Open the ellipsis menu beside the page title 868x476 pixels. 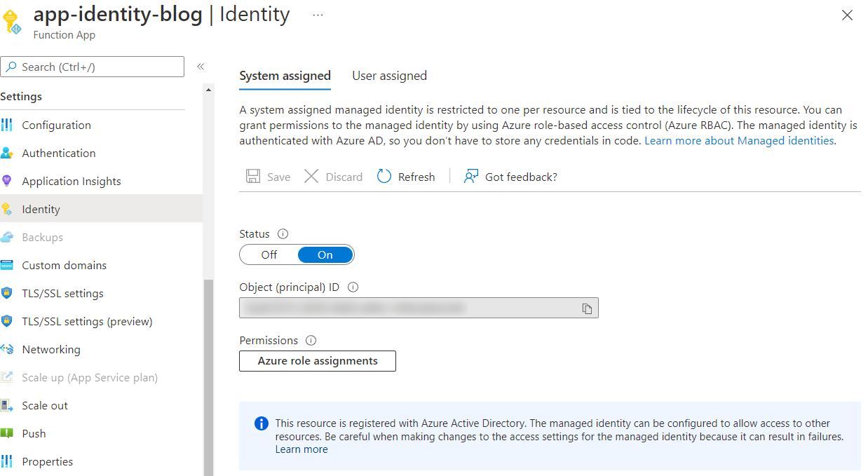click(318, 14)
